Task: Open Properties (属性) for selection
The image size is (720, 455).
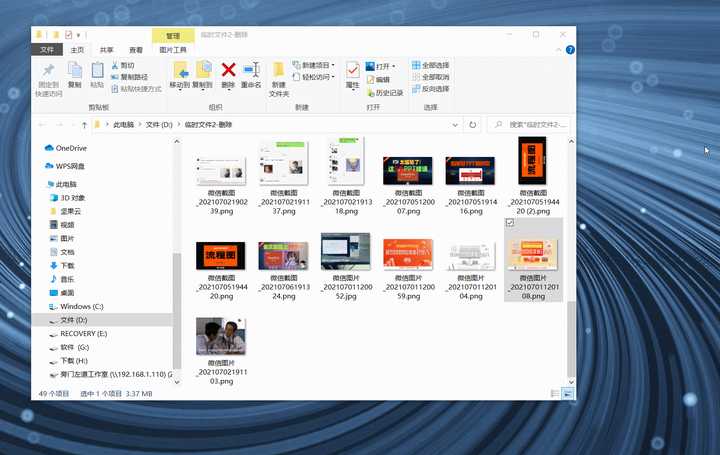Action: tap(353, 75)
